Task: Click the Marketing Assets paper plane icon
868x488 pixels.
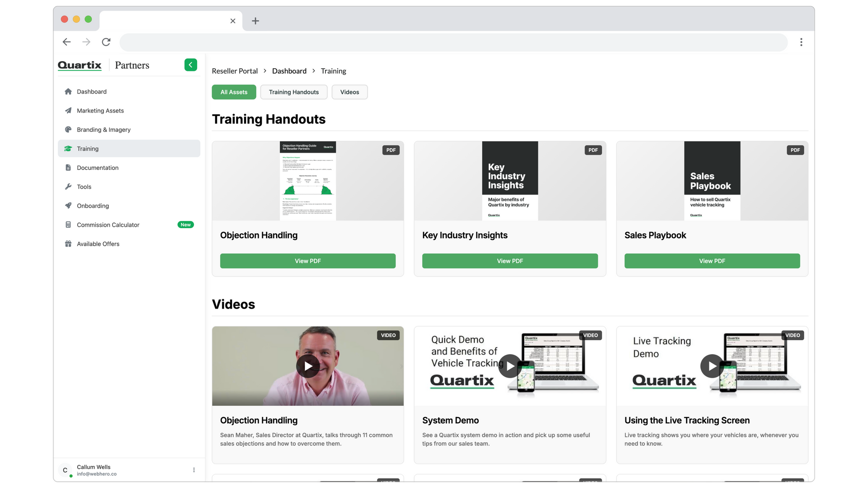Action: [68, 111]
